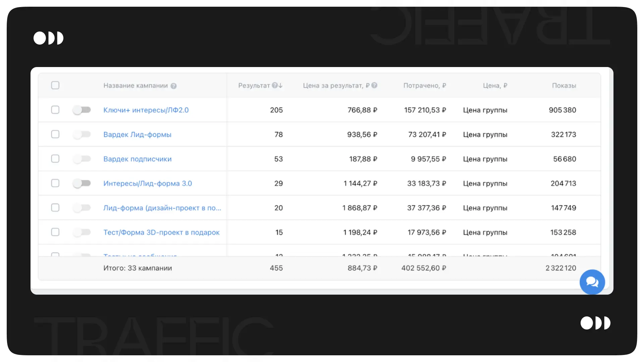This screenshot has width=644, height=362.
Task: Toggle the Вардек подписчики campaign switch
Action: point(82,159)
